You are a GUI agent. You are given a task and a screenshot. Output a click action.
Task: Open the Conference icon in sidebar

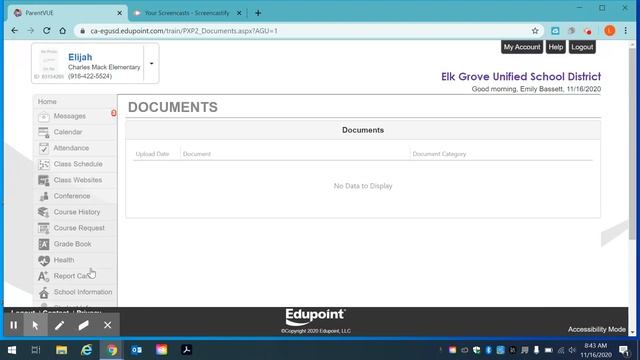click(44, 196)
